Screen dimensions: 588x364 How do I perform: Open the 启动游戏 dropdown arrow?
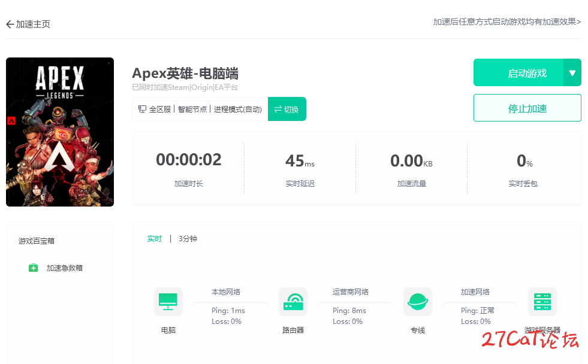coord(572,72)
